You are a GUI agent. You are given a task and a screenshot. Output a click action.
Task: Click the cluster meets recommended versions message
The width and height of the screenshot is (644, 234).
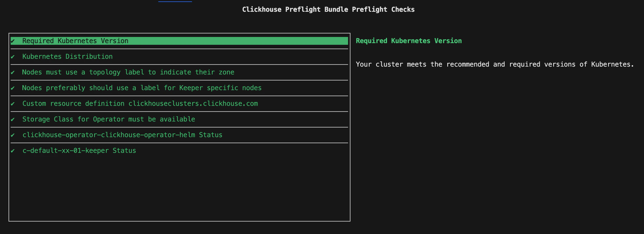click(495, 64)
